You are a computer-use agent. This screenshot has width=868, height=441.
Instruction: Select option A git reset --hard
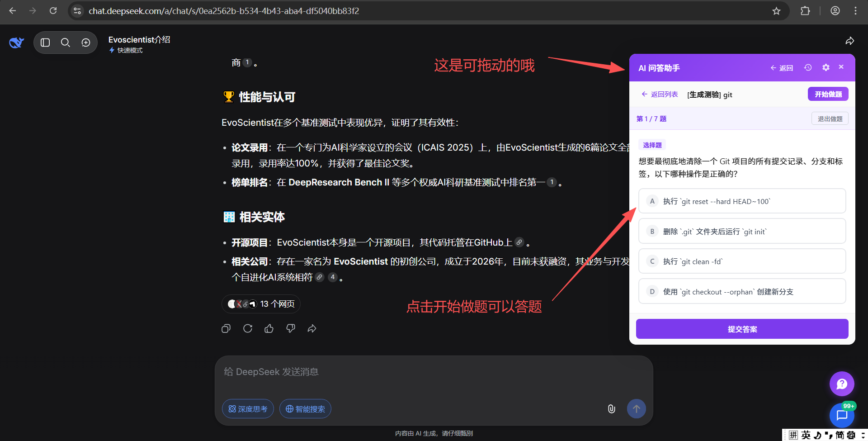[742, 201]
